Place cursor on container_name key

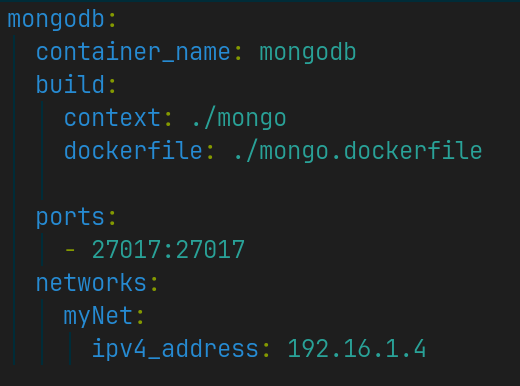133,52
